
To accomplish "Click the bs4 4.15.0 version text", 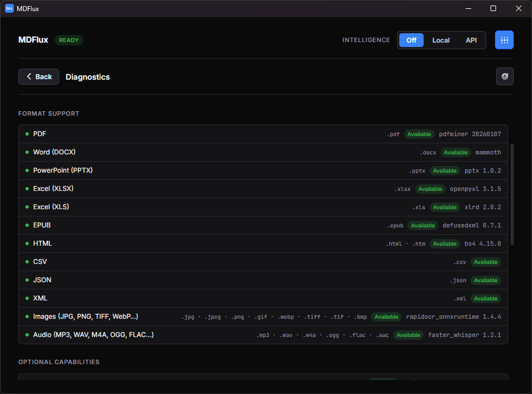I will point(482,243).
